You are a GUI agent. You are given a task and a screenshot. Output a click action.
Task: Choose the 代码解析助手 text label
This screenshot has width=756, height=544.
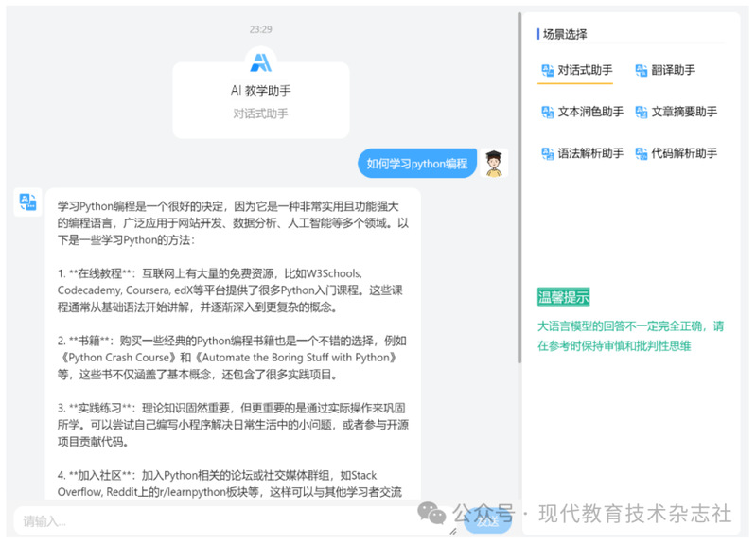pyautogui.click(x=684, y=153)
